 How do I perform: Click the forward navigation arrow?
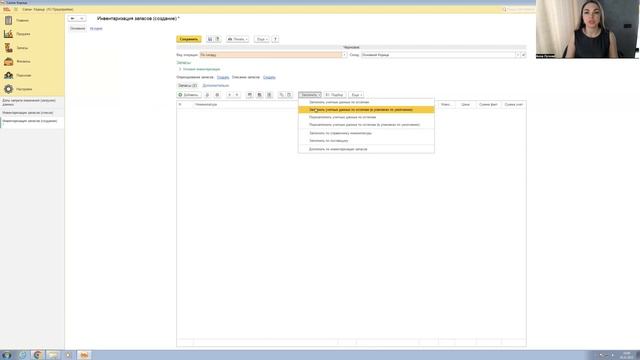(x=82, y=18)
